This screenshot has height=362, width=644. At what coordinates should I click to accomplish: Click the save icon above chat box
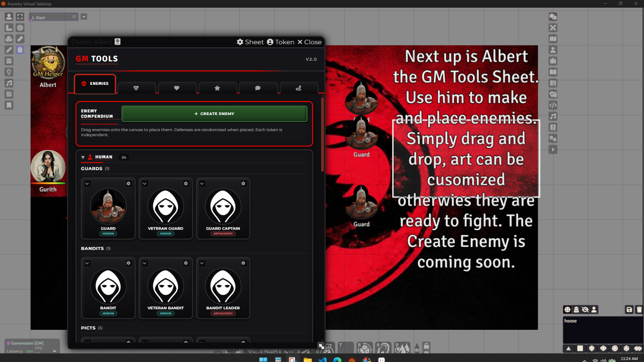tap(629, 309)
